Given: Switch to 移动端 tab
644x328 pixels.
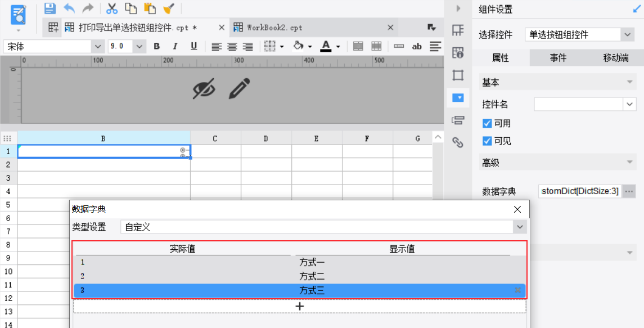Looking at the screenshot, I should 616,58.
